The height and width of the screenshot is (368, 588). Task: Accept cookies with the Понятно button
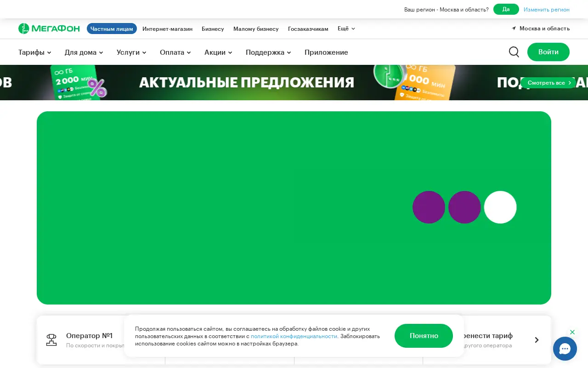pos(424,336)
